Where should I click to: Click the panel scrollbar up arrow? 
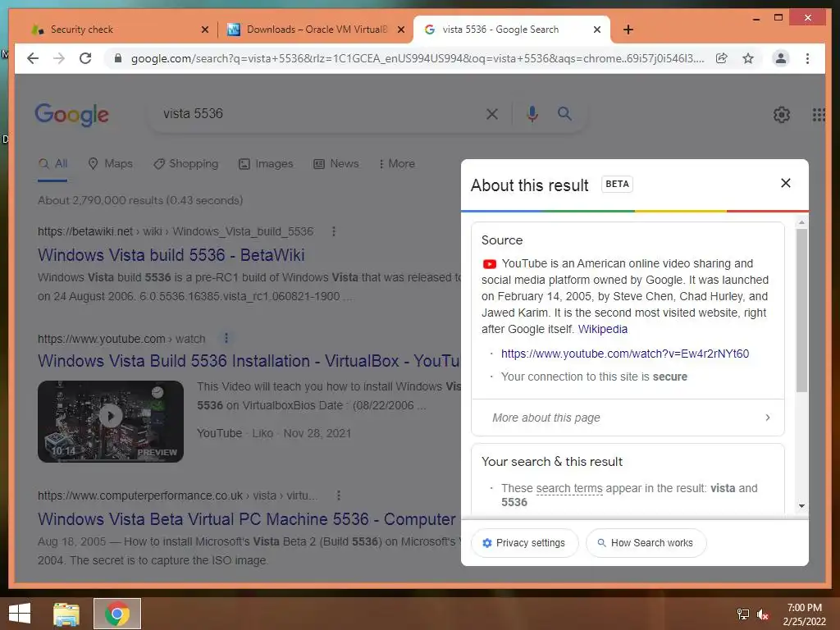[x=801, y=221]
